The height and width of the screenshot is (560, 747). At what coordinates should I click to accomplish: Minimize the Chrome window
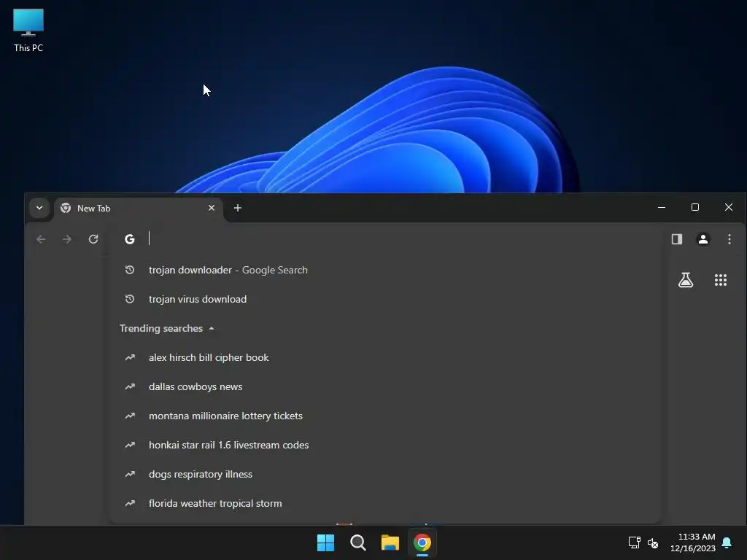(662, 207)
